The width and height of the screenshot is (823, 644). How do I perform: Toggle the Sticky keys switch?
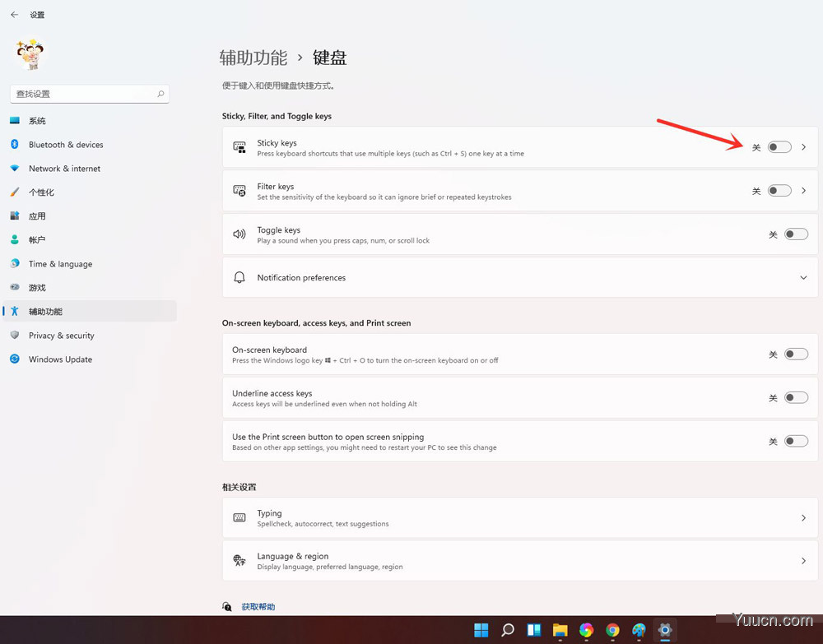[x=779, y=147]
